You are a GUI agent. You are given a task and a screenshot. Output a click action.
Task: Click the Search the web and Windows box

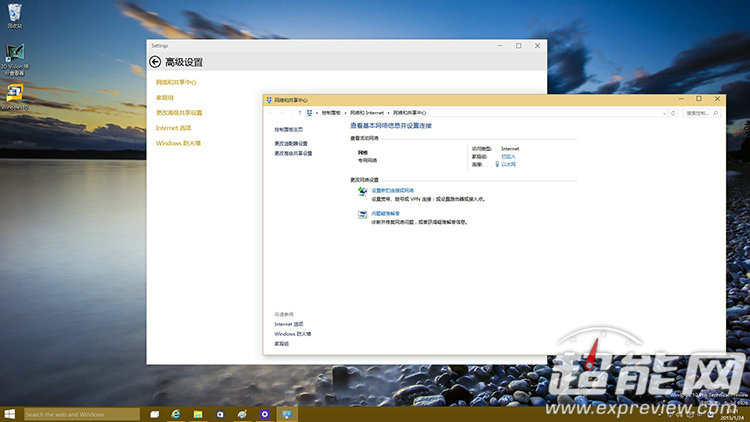click(x=80, y=414)
